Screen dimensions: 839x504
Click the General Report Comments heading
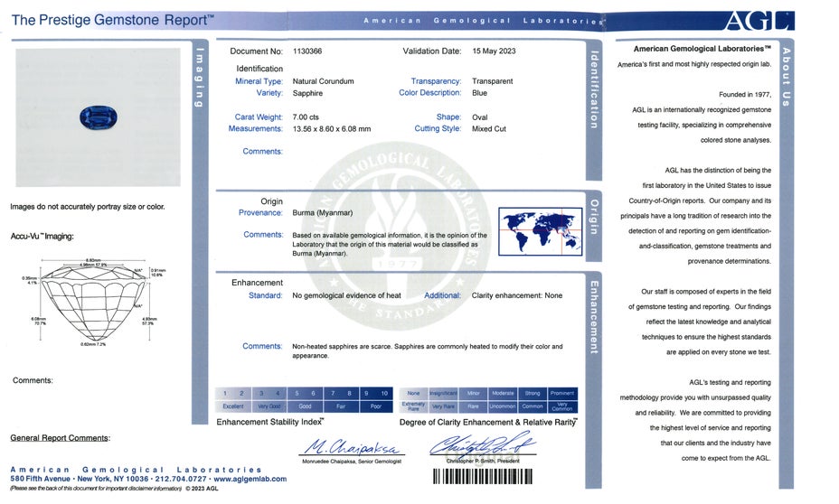(60, 438)
